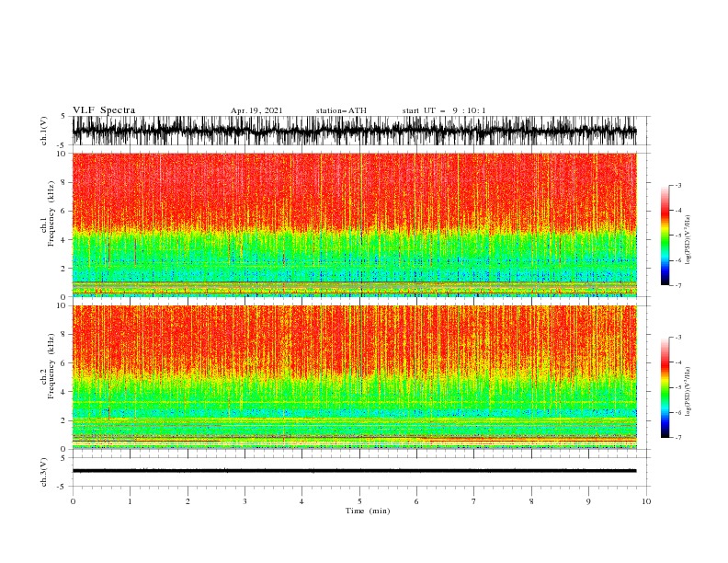Click the "-5" tick on ch.3(V) axis
The image size is (728, 563).
[x=62, y=487]
